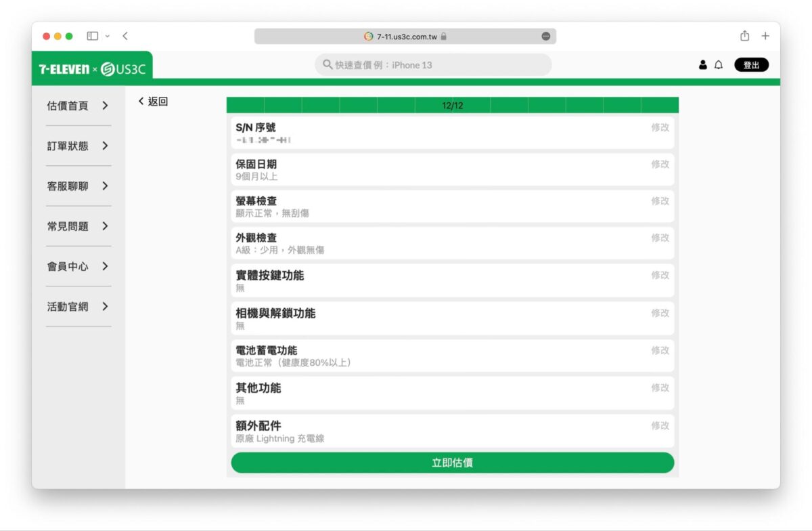Image resolution: width=812 pixels, height=531 pixels.
Task: Toggle the Safari sidebar icon
Action: 93,36
